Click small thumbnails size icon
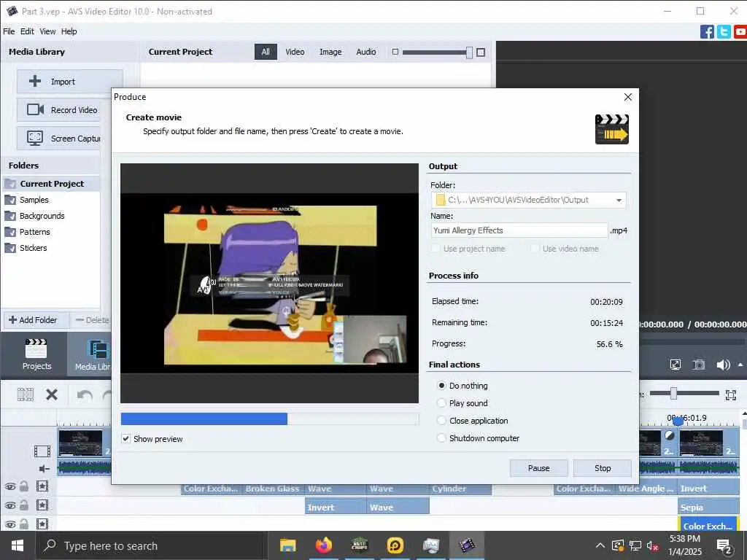The width and height of the screenshot is (747, 560). [x=395, y=52]
